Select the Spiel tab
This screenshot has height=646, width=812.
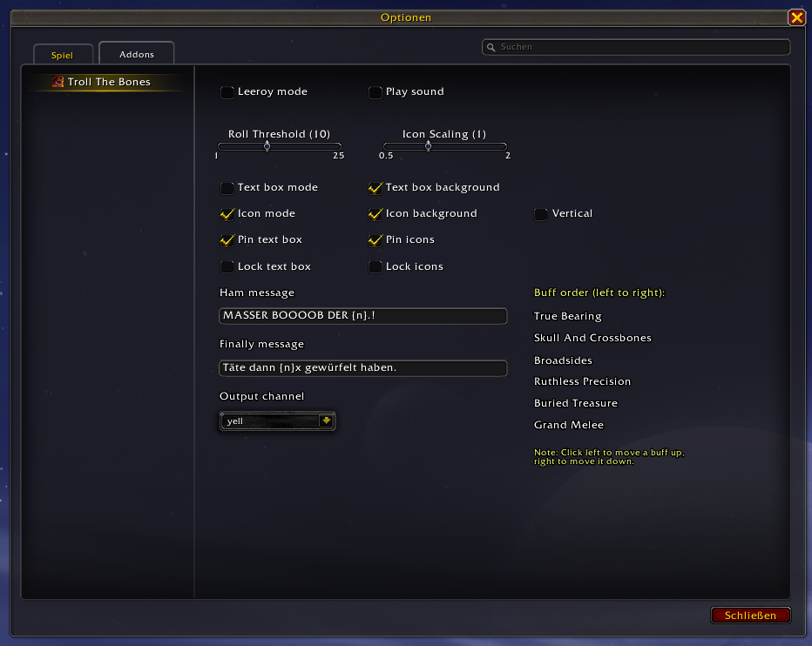(x=62, y=56)
